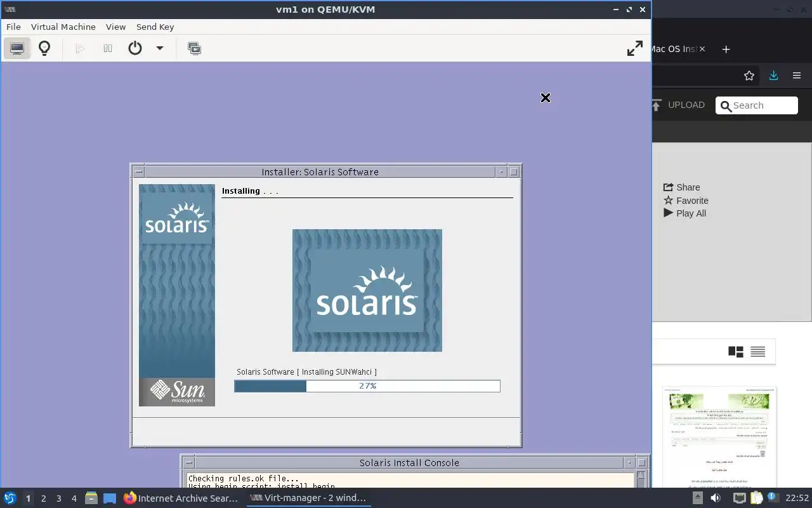
Task: Switch to list view layout icon
Action: pos(758,352)
